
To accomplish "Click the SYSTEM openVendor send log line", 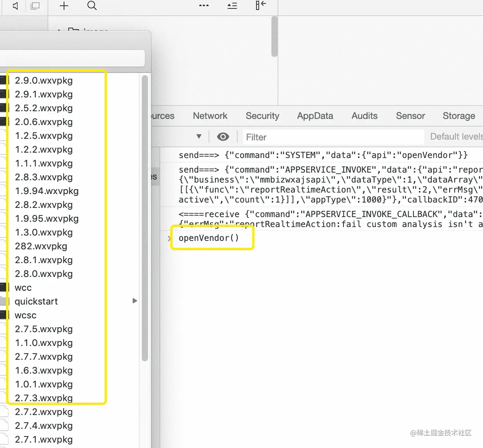I will 323,155.
